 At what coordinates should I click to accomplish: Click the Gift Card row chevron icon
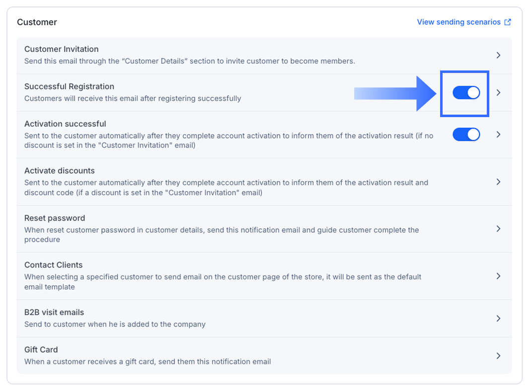(498, 356)
